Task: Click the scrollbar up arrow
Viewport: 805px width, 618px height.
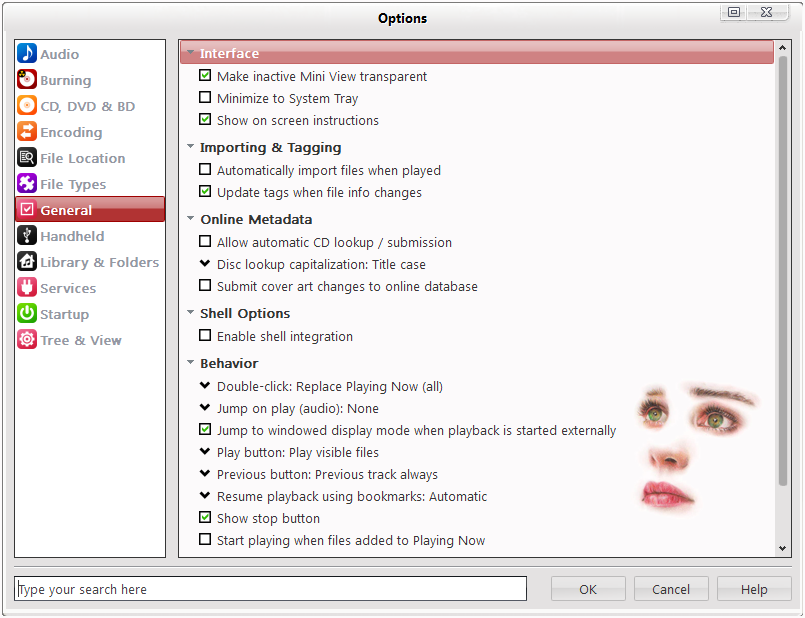Action: [x=782, y=48]
